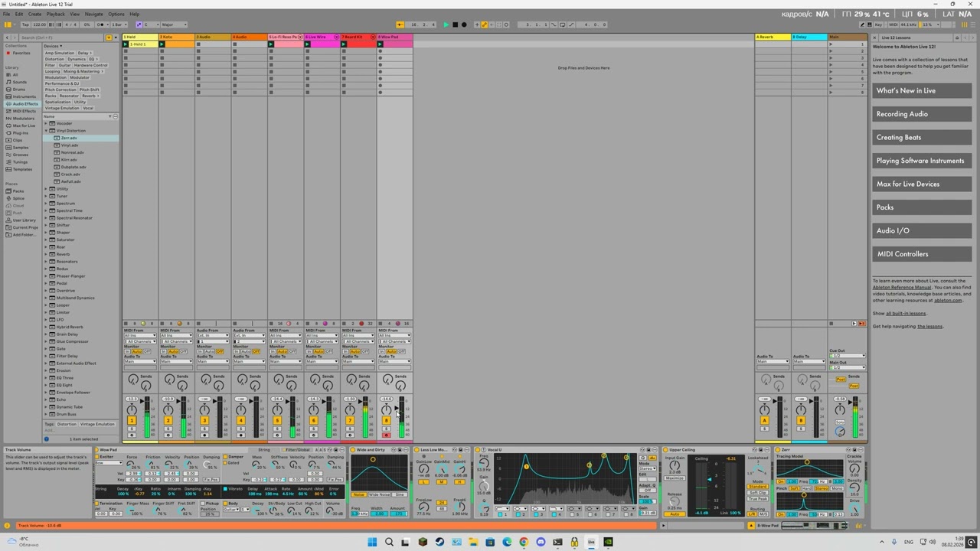This screenshot has width=980, height=551.
Task: Launch the first clip on the Koto track
Action: coord(162,44)
